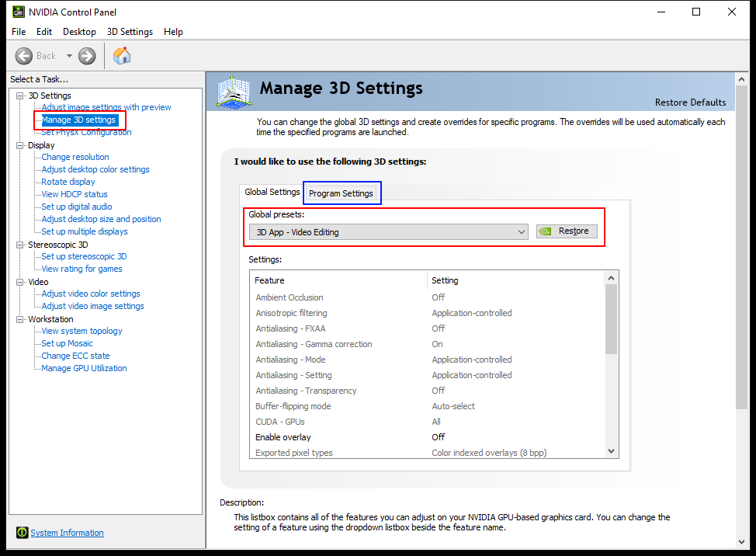Open the 3D Settings menu
Image resolution: width=756 pixels, height=556 pixels.
click(x=130, y=32)
